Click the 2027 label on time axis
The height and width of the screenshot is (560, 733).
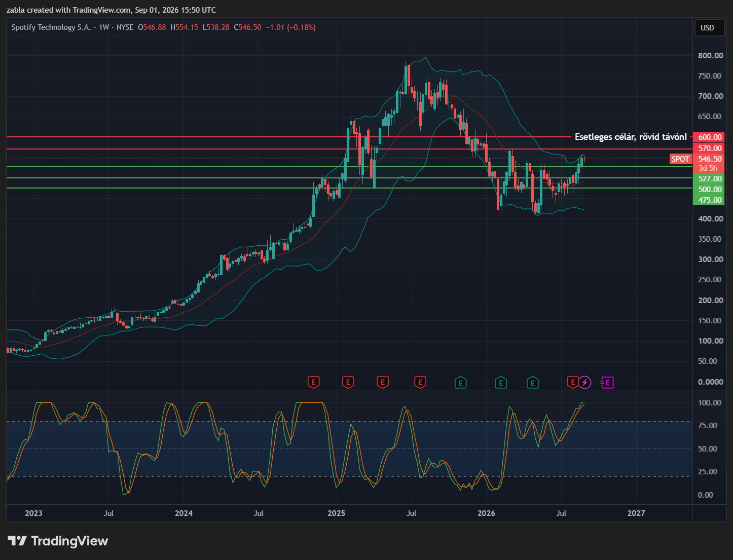point(636,513)
